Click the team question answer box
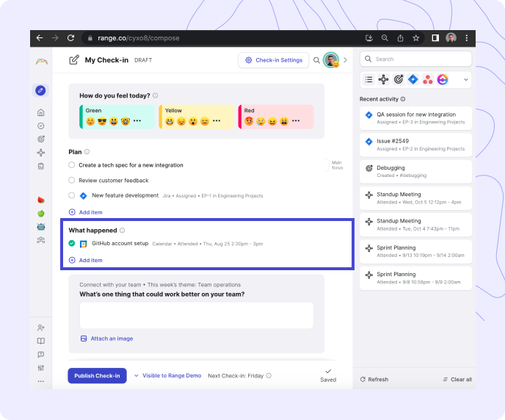 click(197, 315)
